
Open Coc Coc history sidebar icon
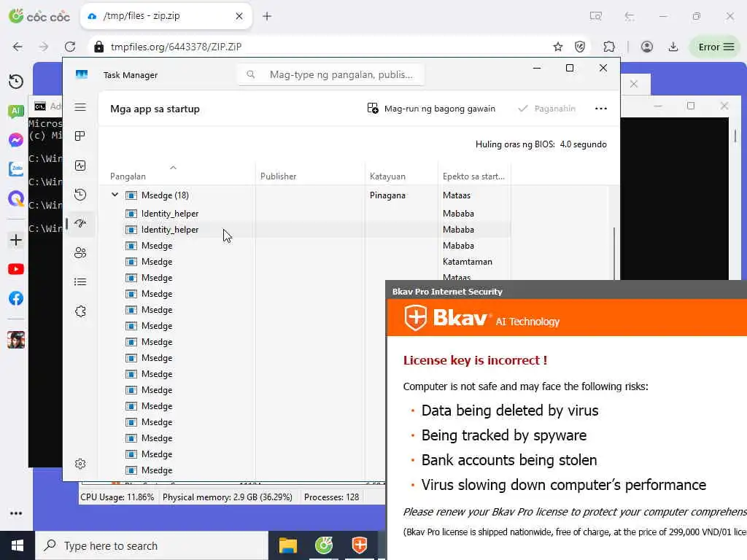tap(16, 82)
